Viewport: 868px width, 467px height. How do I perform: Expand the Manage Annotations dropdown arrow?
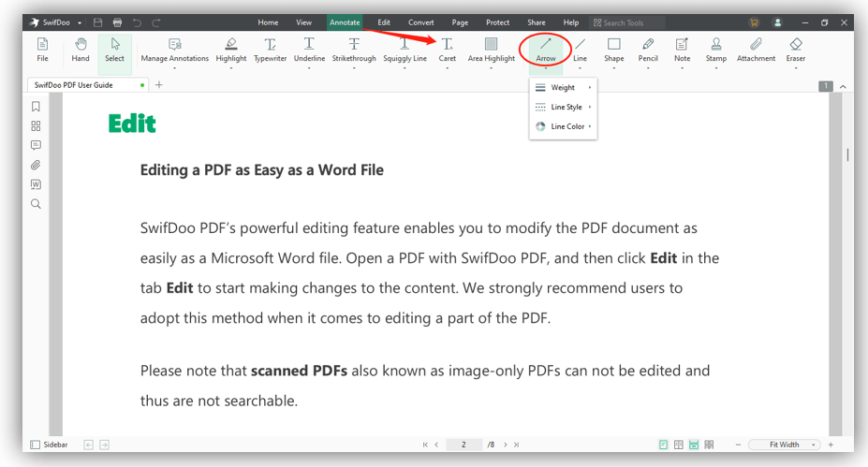174,68
